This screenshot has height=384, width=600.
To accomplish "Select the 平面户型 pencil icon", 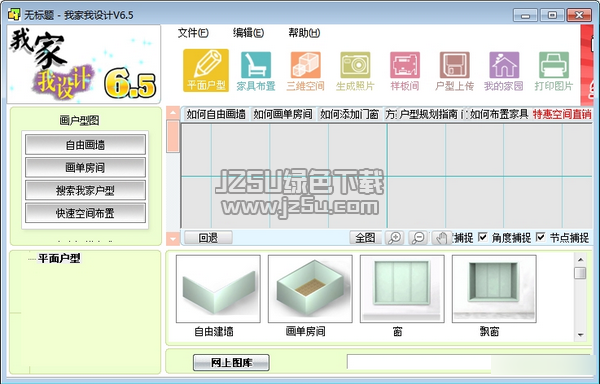I will 206,70.
